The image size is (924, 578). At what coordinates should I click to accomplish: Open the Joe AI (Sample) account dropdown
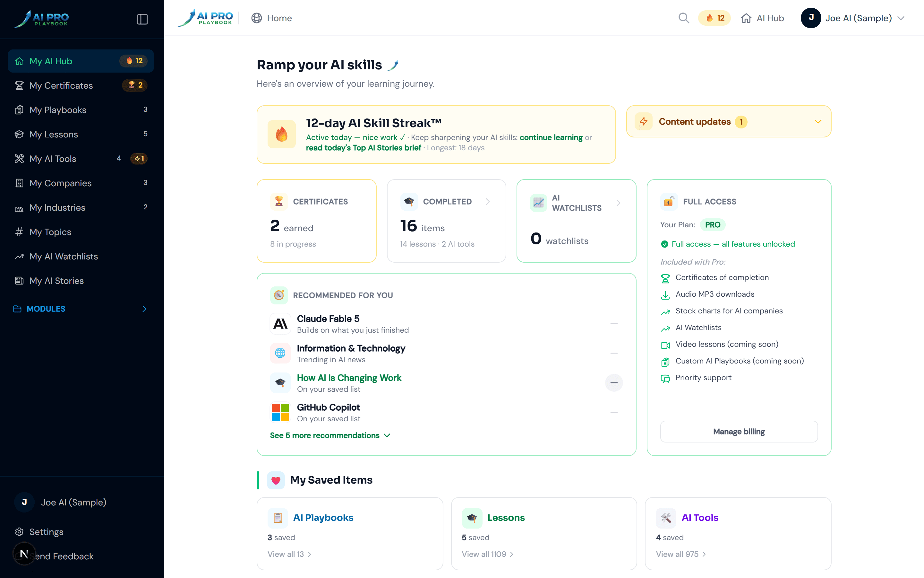[852, 18]
